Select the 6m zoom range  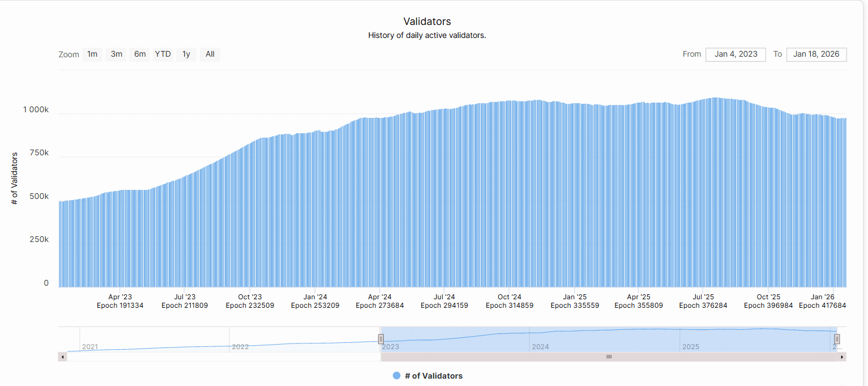140,54
